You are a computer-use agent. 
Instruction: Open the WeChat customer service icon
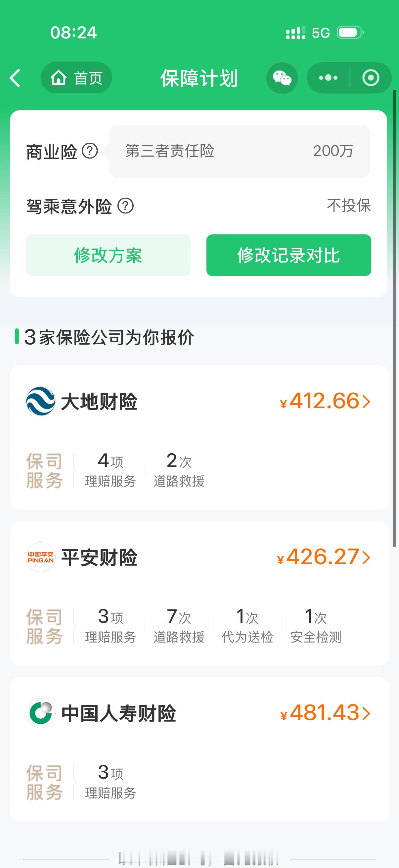(x=282, y=78)
